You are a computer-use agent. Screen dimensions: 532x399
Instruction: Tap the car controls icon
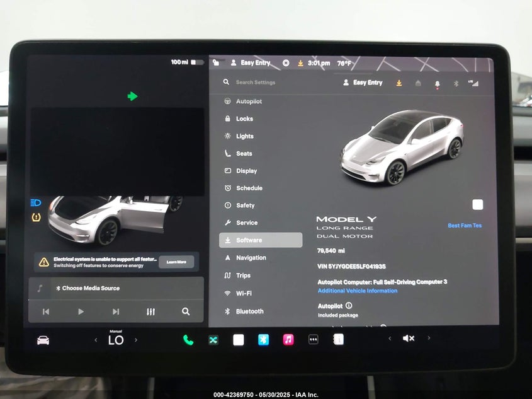click(43, 340)
